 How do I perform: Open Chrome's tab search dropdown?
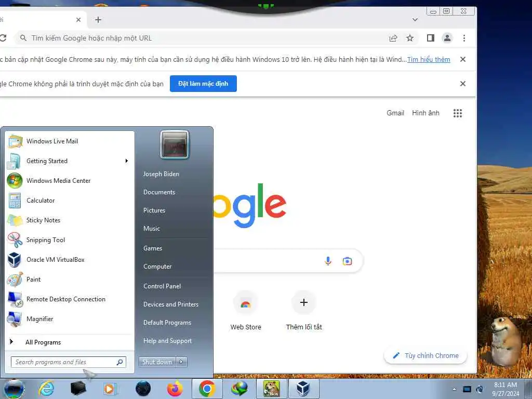(415, 20)
